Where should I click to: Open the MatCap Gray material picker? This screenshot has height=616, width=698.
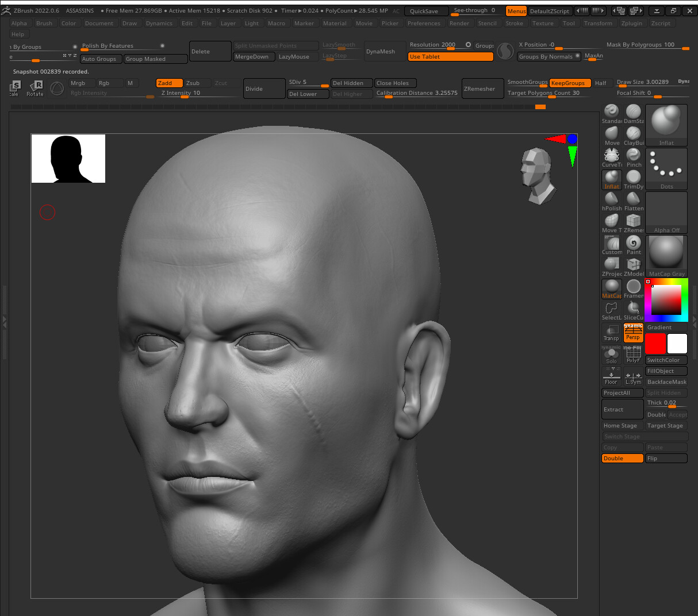(666, 256)
